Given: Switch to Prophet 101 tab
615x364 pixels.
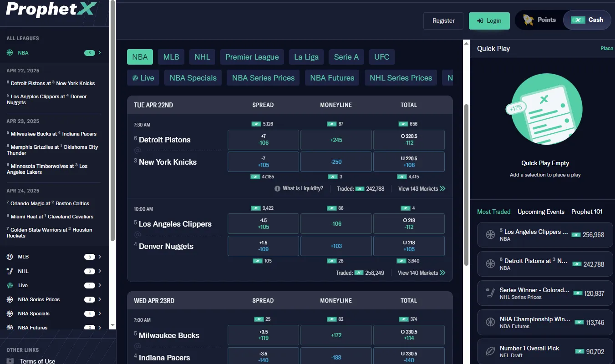Looking at the screenshot, I should click(x=587, y=212).
